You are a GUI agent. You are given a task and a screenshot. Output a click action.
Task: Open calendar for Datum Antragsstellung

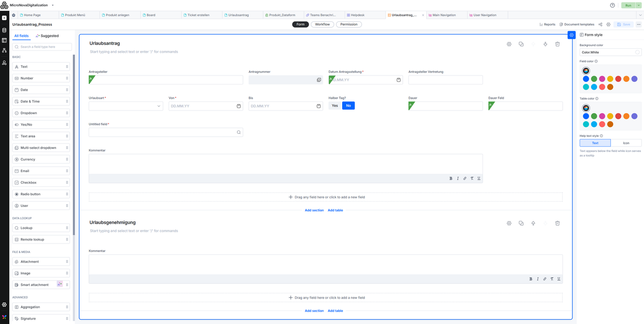tap(398, 80)
